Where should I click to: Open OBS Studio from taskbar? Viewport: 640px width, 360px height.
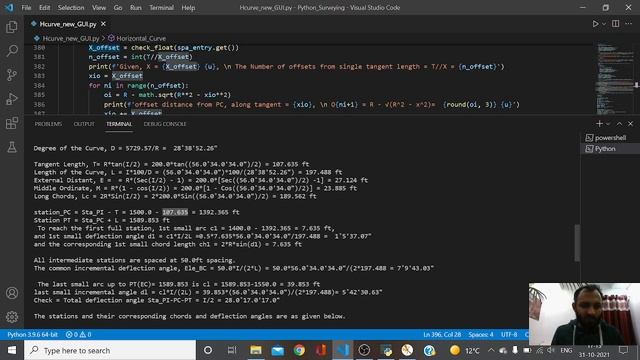(x=364, y=350)
